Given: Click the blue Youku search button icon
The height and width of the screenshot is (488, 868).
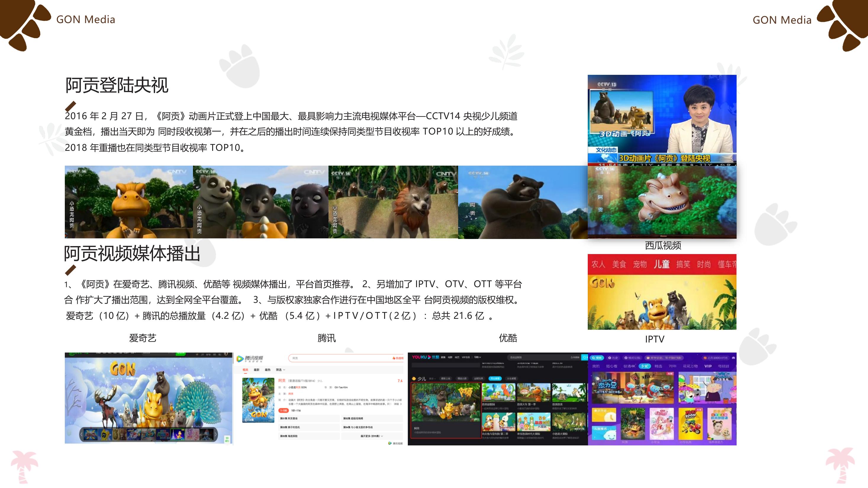Looking at the screenshot, I should pyautogui.click(x=585, y=357).
